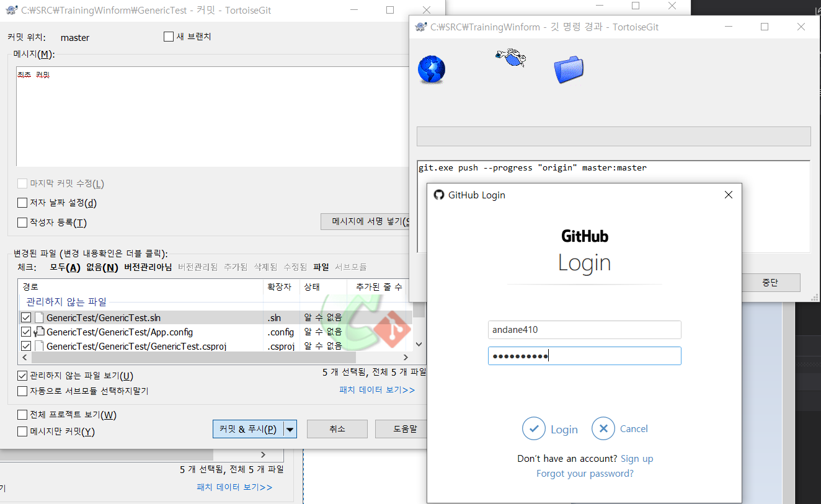821x504 pixels.
Task: Close the GitHub Login dialog
Action: click(729, 195)
